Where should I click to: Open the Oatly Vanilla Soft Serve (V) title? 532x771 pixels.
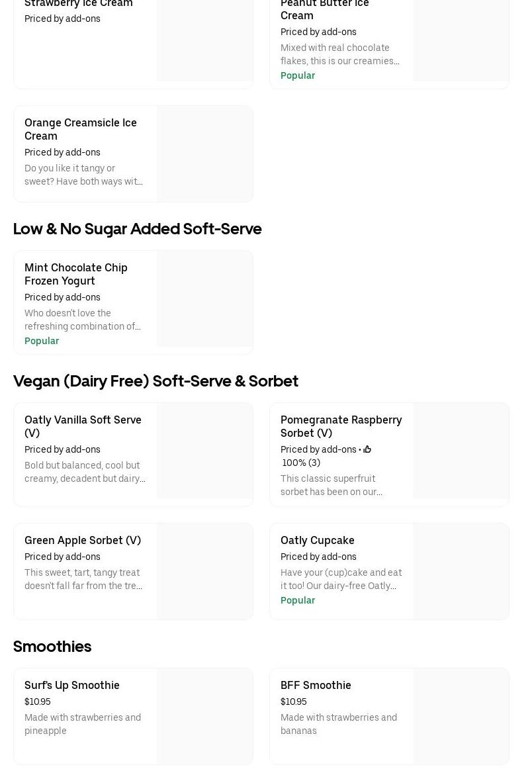point(83,426)
